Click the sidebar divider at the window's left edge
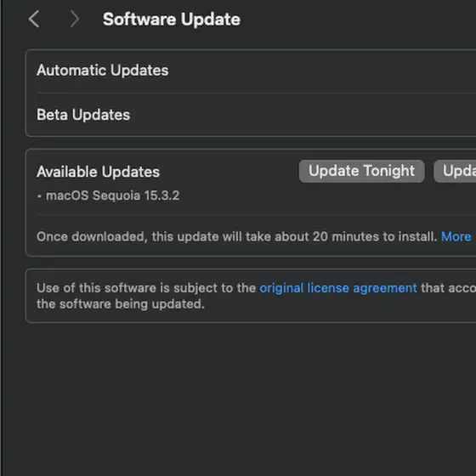Image resolution: width=476 pixels, height=476 pixels. pyautogui.click(x=2, y=238)
